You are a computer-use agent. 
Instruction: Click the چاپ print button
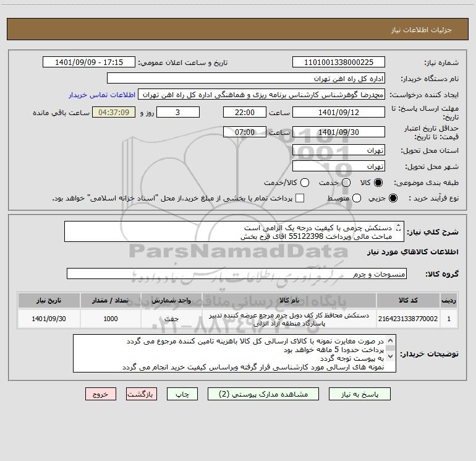[x=182, y=394]
